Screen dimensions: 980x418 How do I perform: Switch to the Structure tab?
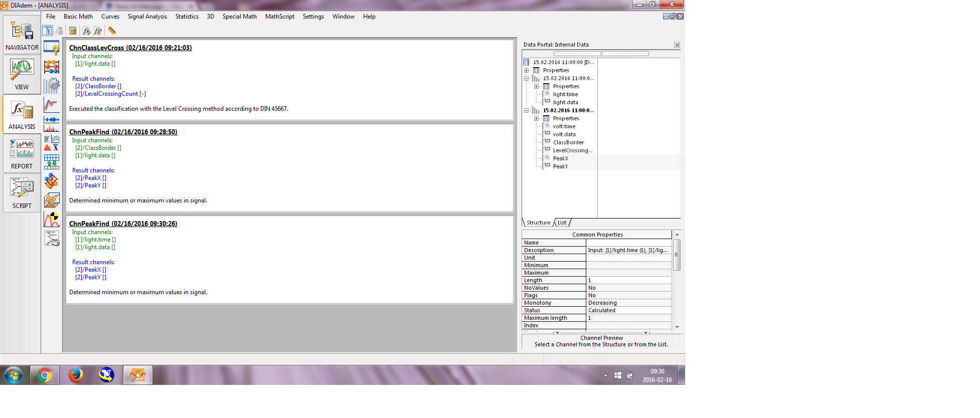click(538, 223)
